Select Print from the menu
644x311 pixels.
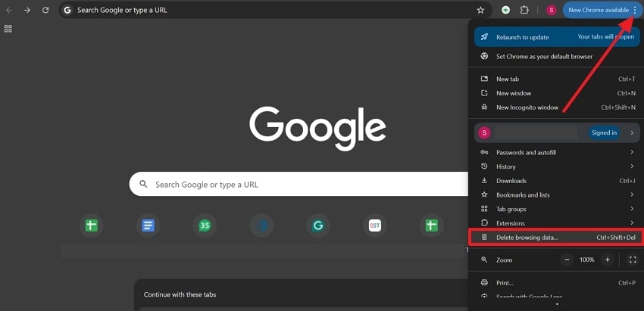[558, 283]
